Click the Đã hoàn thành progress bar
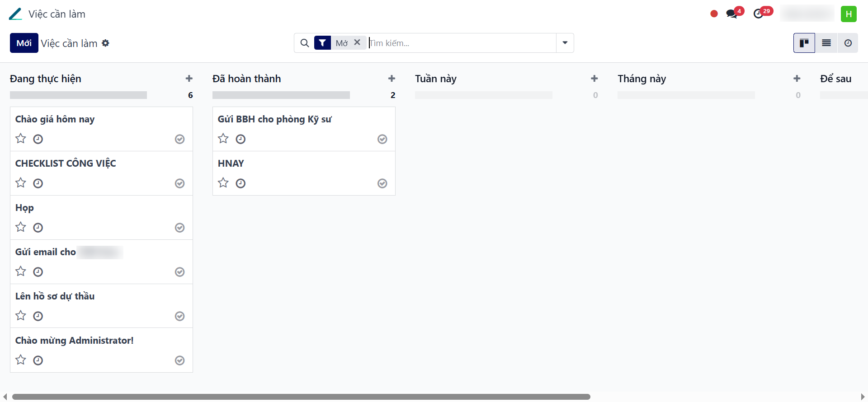Viewport: 868px width, 402px height. (x=281, y=95)
